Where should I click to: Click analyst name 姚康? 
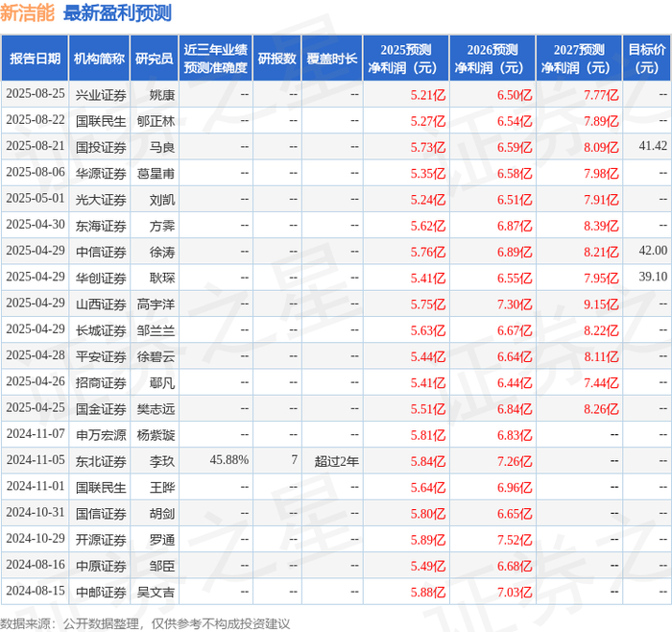(x=162, y=95)
